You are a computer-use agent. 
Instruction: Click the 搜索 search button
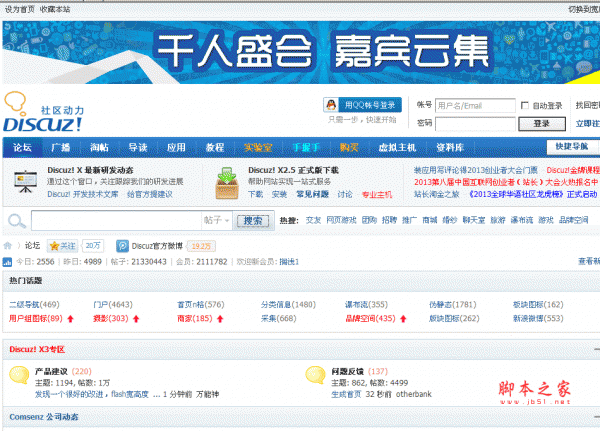coord(253,221)
